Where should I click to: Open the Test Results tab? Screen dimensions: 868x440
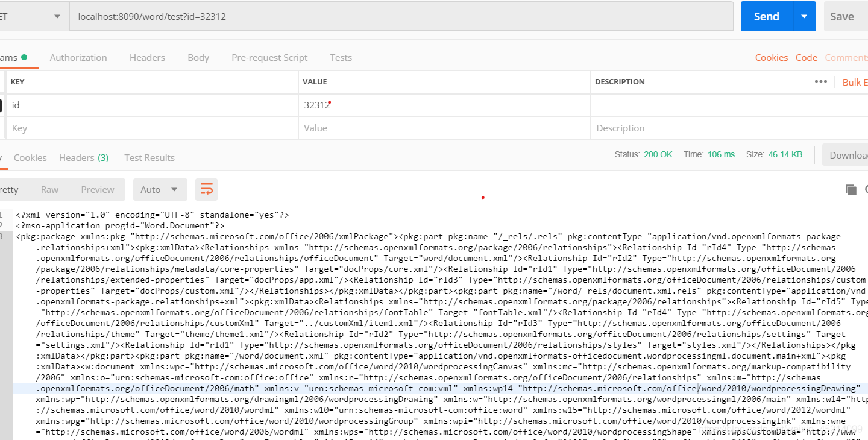pyautogui.click(x=149, y=158)
